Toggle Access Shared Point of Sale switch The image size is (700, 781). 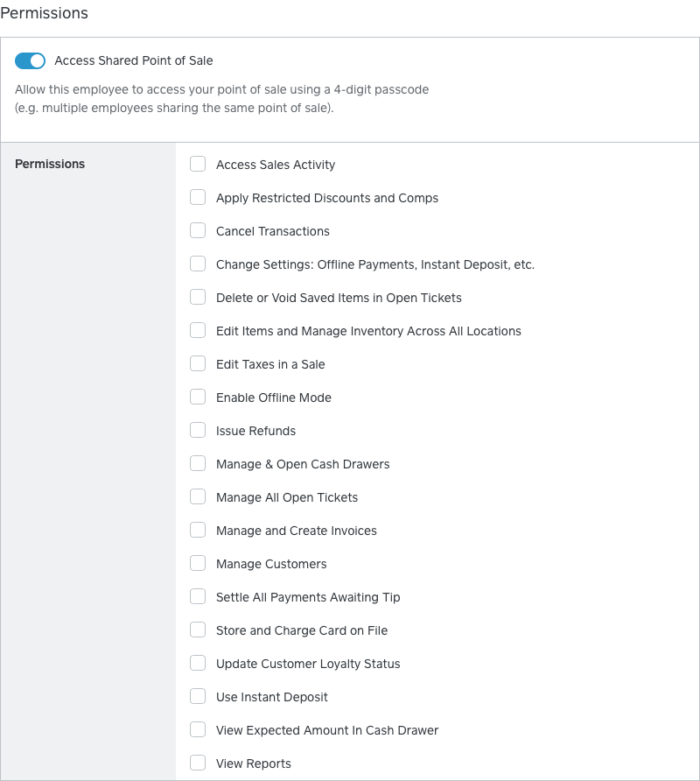tap(30, 60)
